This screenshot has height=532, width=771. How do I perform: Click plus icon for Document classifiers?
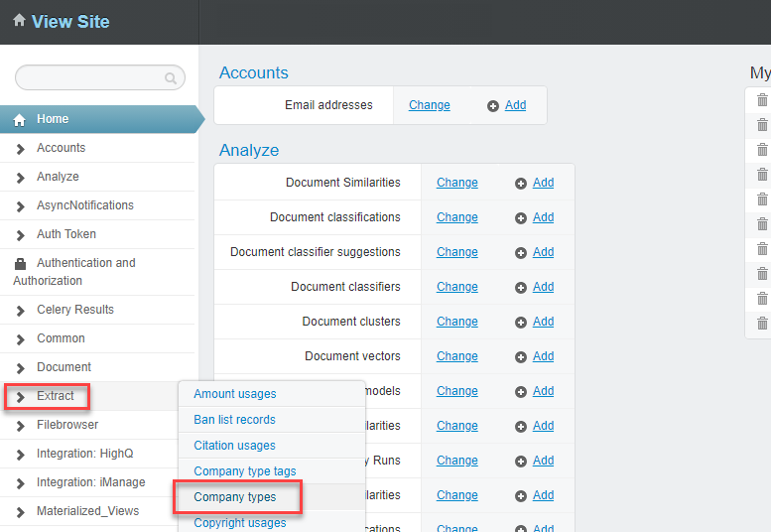point(521,288)
